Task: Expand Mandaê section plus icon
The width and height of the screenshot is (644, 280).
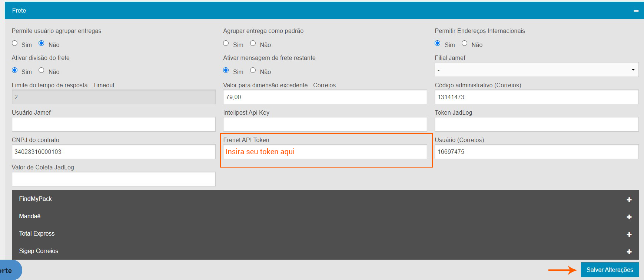Action: 629,217
